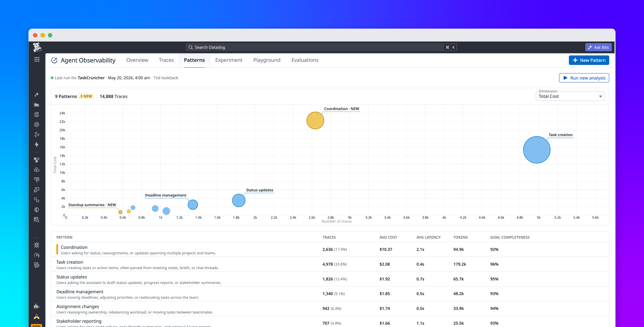Open the area chart dashboards icon
The width and height of the screenshot is (644, 327).
click(x=37, y=105)
